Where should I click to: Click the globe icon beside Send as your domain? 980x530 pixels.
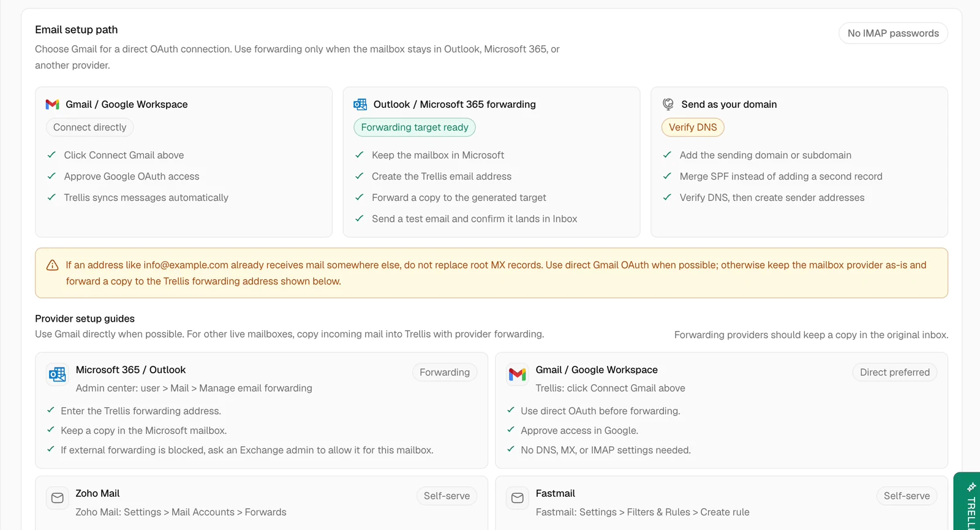(x=668, y=105)
